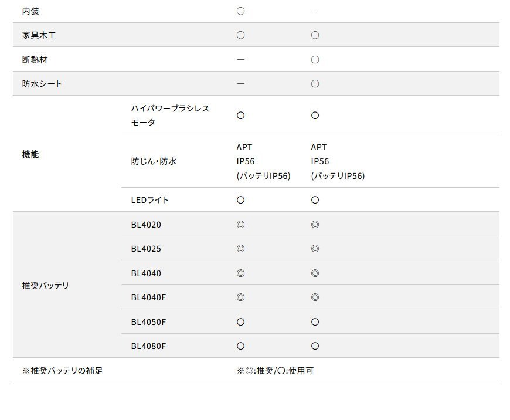Toggle the ○ for BL4050F left column
Image resolution: width=510 pixels, height=420 pixels.
240,321
